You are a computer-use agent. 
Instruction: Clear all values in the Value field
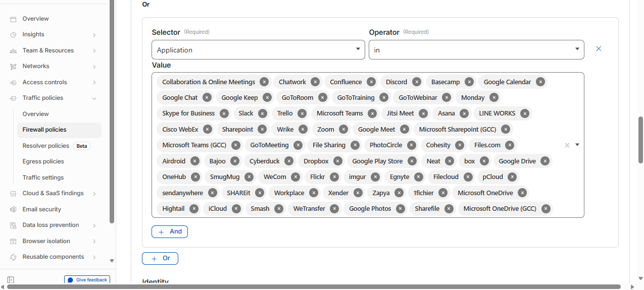[x=567, y=145]
